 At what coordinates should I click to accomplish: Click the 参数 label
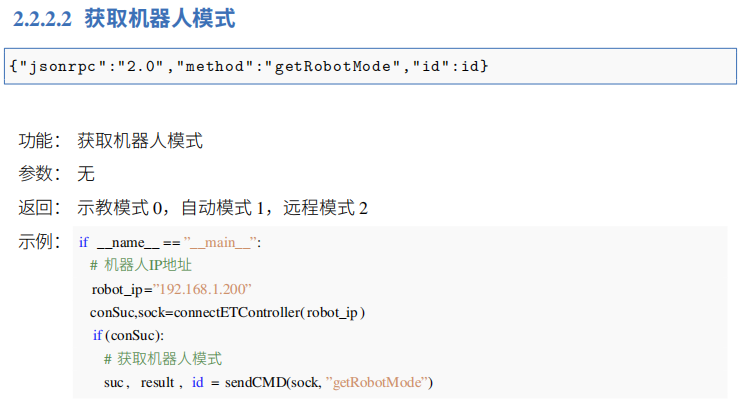(x=41, y=174)
